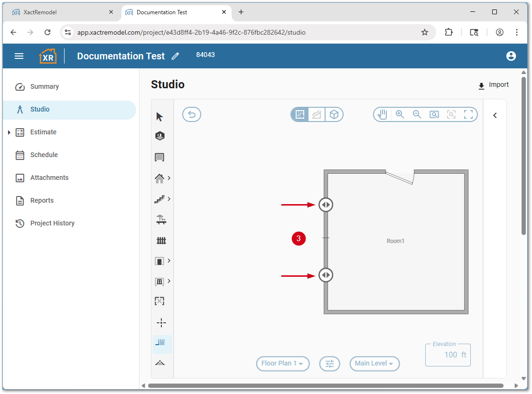Enter fullscreen canvas view
Viewport: 532px width, 394px height.
point(468,114)
